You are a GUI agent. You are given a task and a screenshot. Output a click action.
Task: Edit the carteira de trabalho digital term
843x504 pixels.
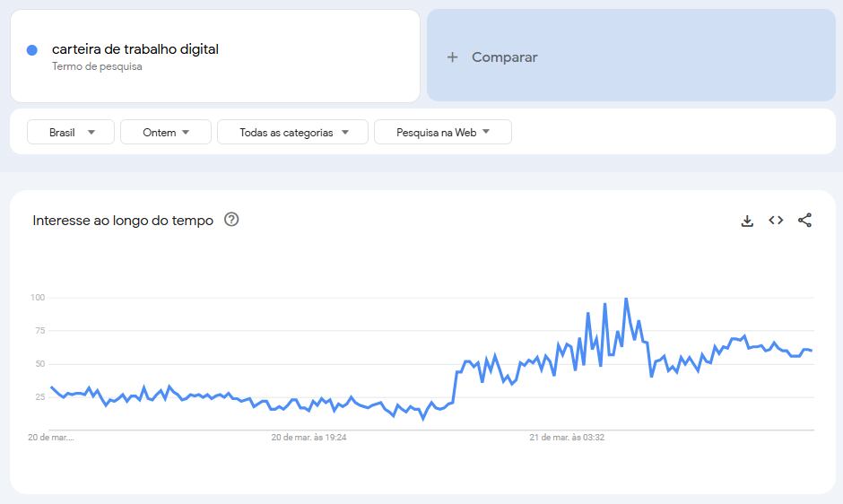tap(135, 49)
